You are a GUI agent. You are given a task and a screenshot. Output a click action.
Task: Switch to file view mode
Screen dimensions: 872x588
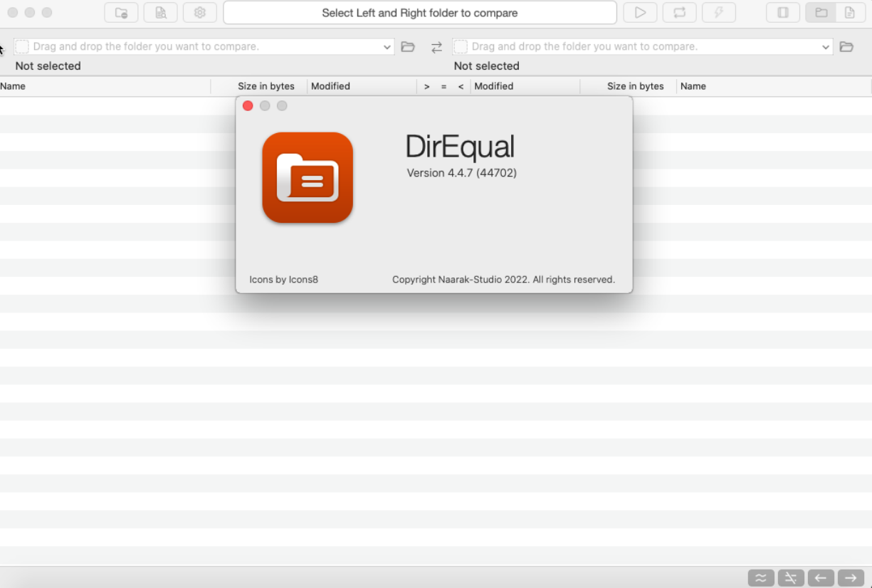click(849, 13)
